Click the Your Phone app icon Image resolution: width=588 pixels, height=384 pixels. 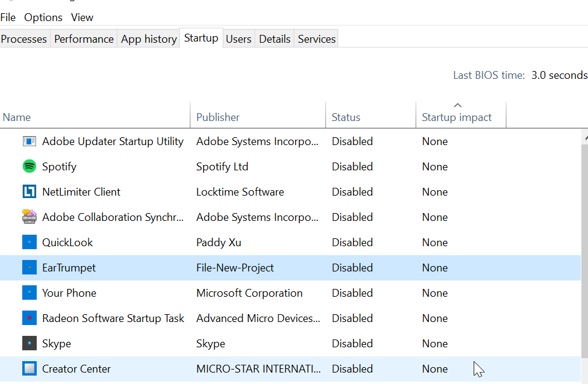click(29, 293)
